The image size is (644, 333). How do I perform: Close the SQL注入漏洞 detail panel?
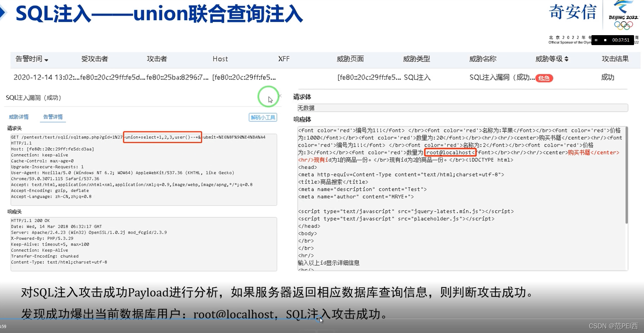coord(280,96)
